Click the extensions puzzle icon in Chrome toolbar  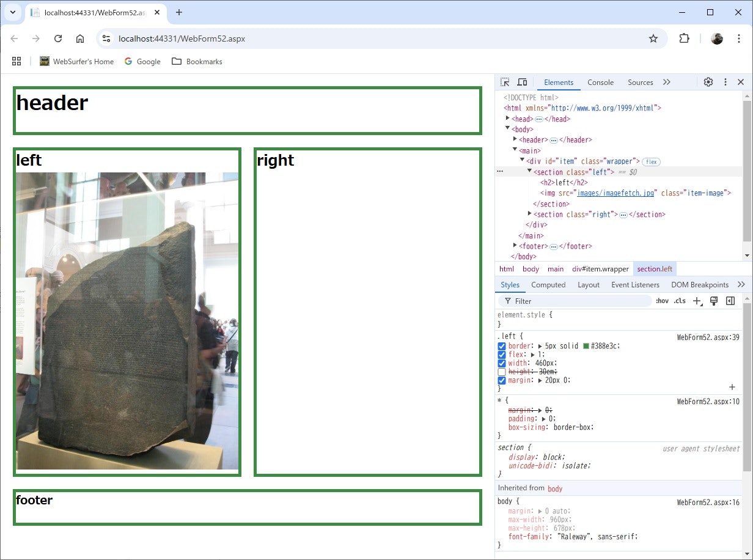[684, 38]
